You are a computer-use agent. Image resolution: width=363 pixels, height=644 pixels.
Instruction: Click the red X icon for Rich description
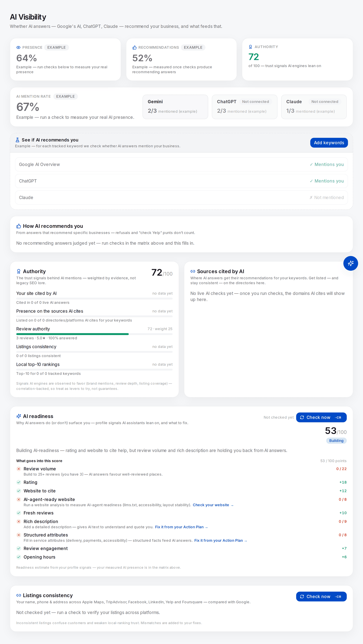(19, 521)
